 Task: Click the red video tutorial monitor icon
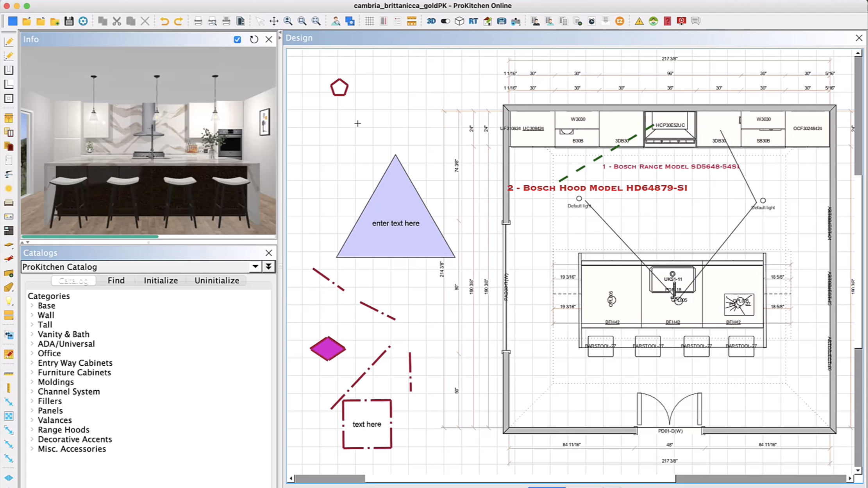click(681, 21)
